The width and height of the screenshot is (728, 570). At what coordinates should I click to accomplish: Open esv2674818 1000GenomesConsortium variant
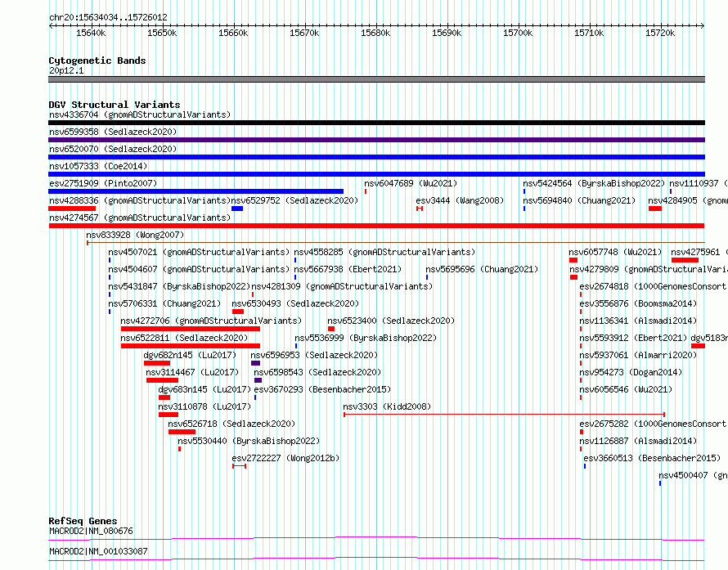point(653,286)
